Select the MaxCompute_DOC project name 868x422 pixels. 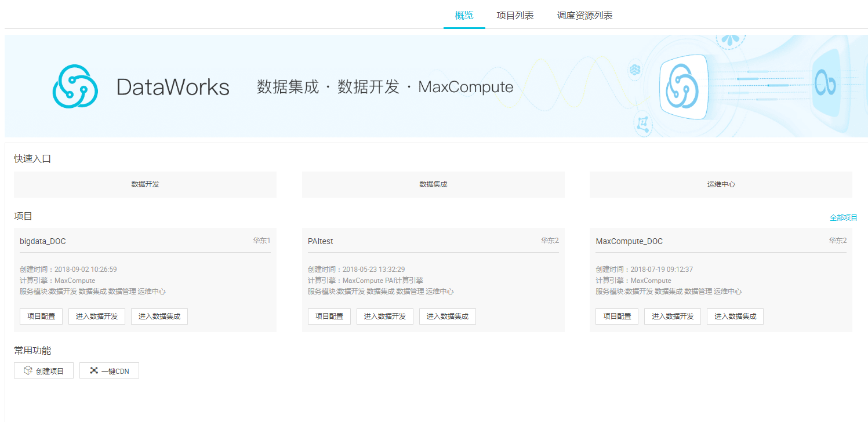tap(629, 241)
